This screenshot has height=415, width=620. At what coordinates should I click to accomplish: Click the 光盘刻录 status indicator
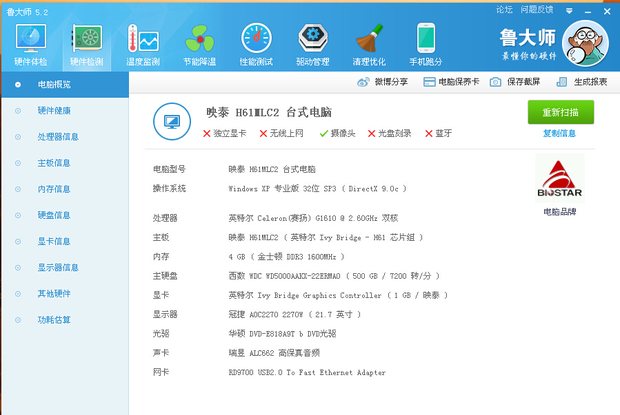[389, 134]
